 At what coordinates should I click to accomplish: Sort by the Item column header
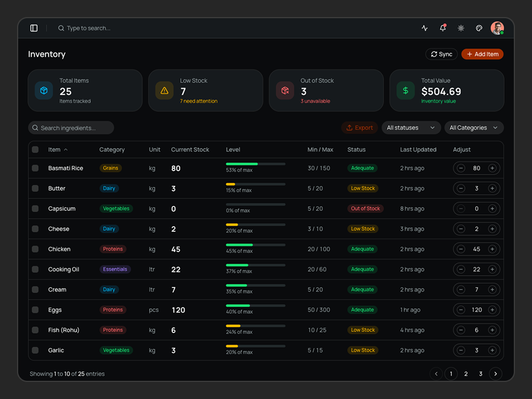[x=57, y=149]
